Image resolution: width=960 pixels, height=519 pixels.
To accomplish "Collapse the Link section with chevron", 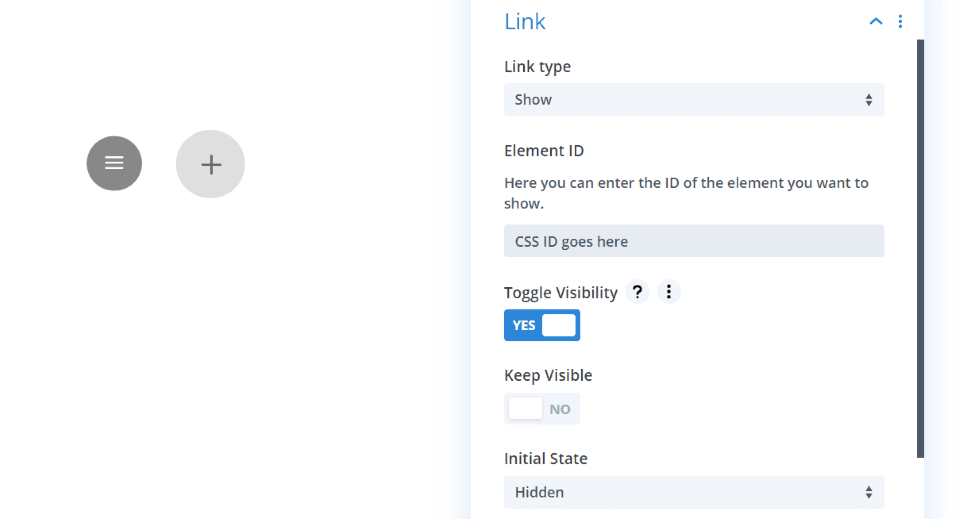I will click(x=876, y=21).
